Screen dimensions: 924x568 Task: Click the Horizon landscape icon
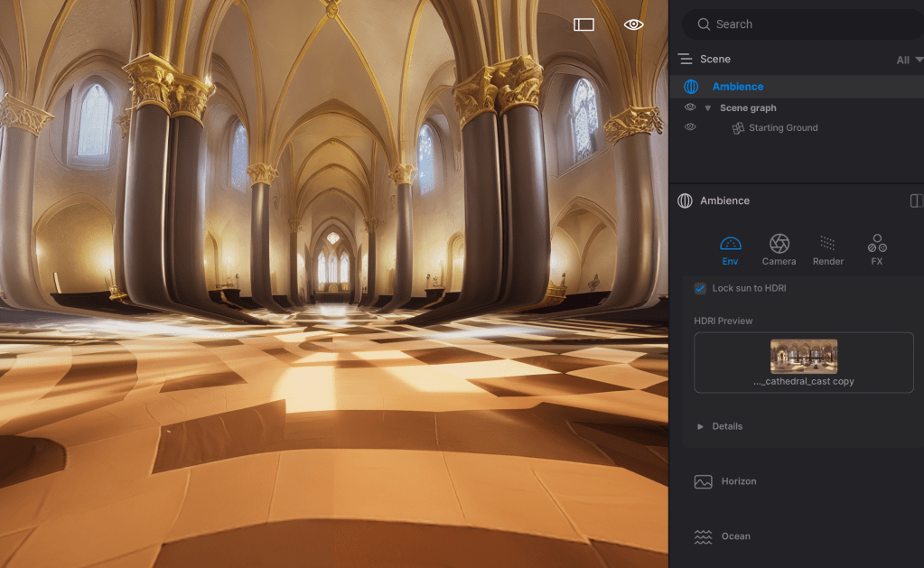tap(703, 481)
